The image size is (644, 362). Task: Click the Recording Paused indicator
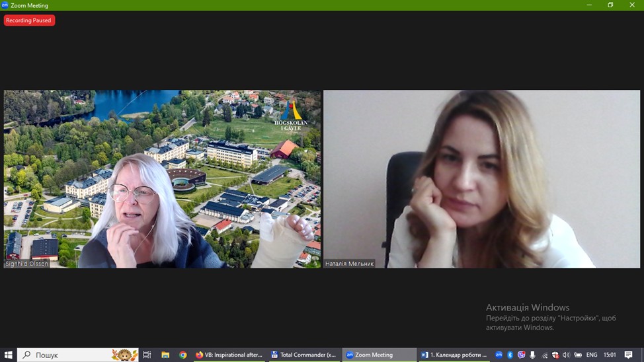pos(29,20)
